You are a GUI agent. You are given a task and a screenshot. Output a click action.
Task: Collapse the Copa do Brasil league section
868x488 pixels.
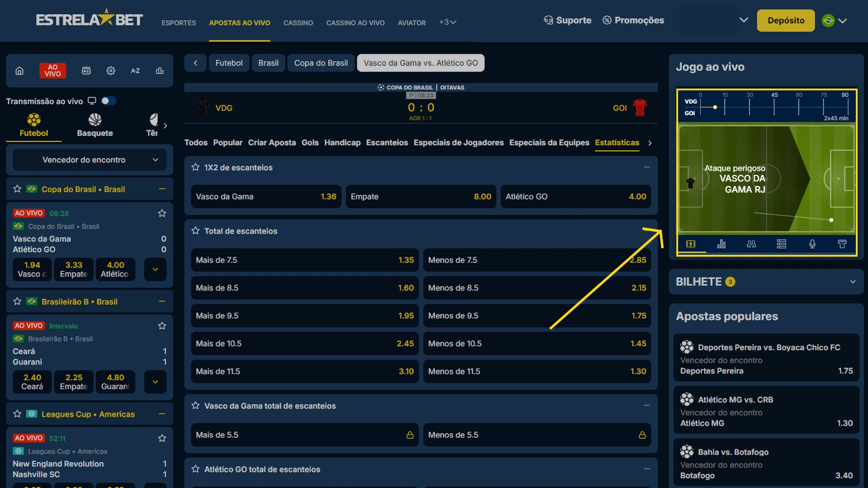162,189
